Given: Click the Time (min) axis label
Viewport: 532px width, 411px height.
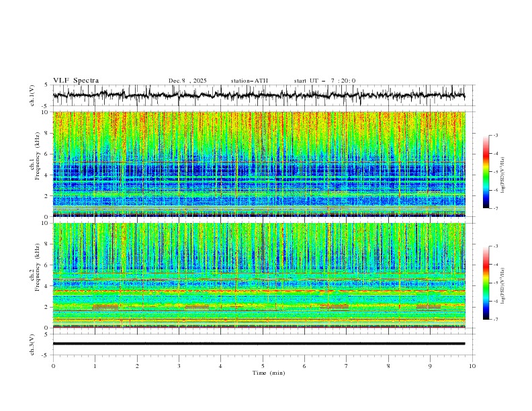Looking at the screenshot, I should click(269, 373).
